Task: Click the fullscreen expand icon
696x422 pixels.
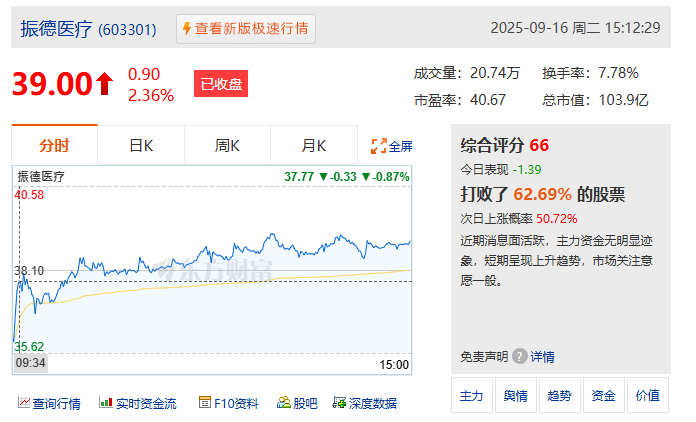Action: [379, 146]
